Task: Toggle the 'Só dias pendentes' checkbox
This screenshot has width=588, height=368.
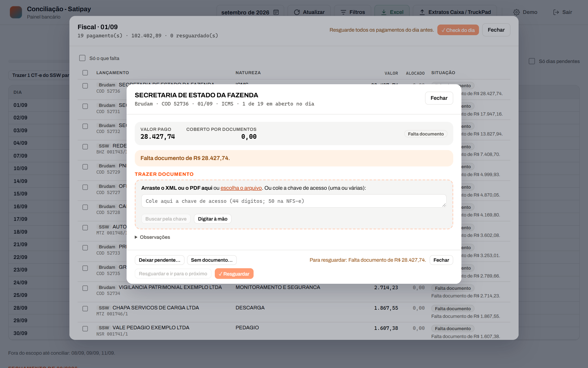Action: [x=532, y=61]
